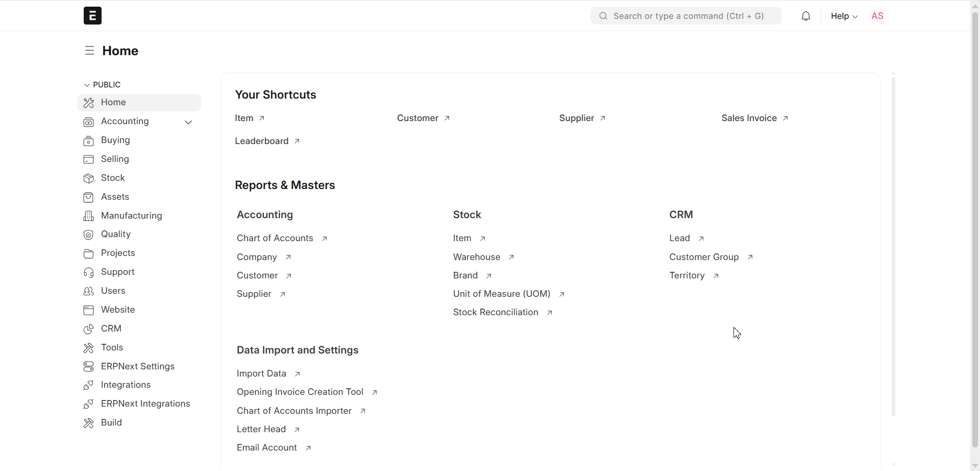The image size is (980, 471).
Task: Click the Users icon in sidebar
Action: pos(89,291)
